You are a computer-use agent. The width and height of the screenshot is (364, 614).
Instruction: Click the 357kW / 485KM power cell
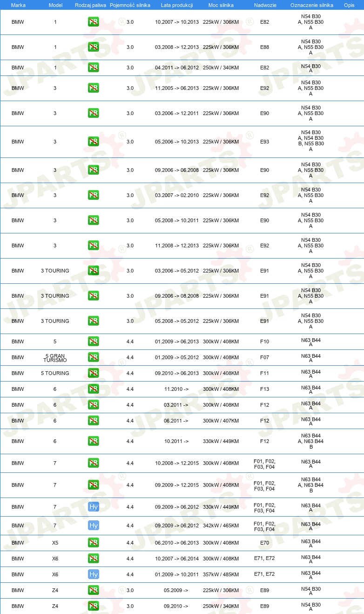point(221,574)
